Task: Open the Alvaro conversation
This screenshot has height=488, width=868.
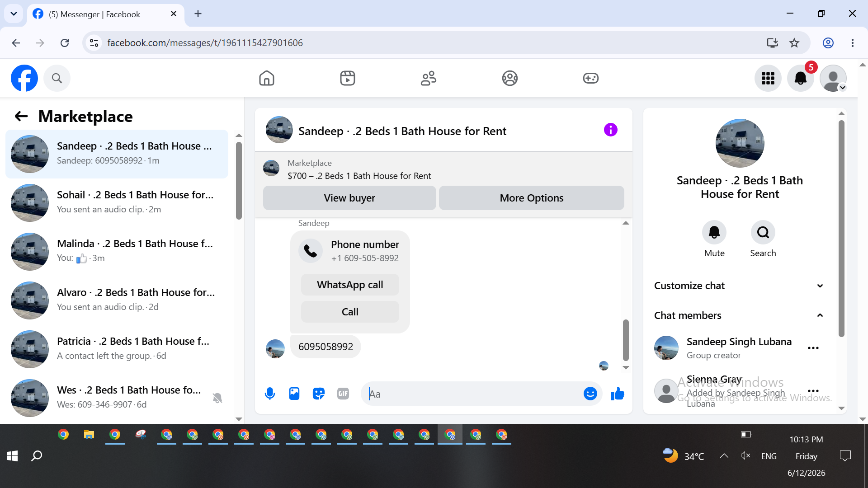Action: pos(117,300)
